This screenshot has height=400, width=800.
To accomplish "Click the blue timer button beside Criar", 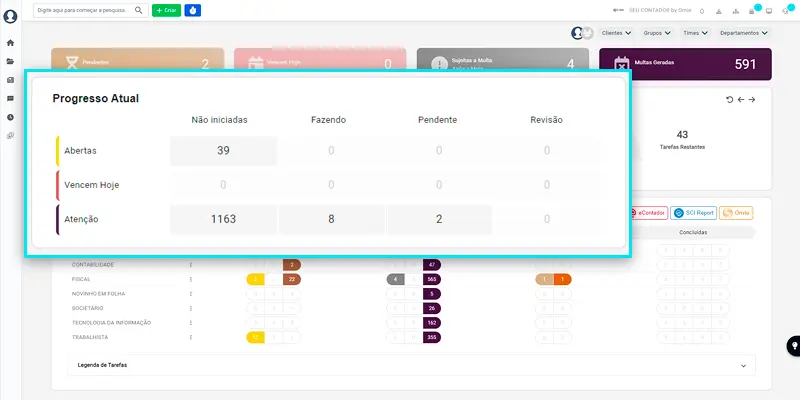I will click(x=193, y=10).
